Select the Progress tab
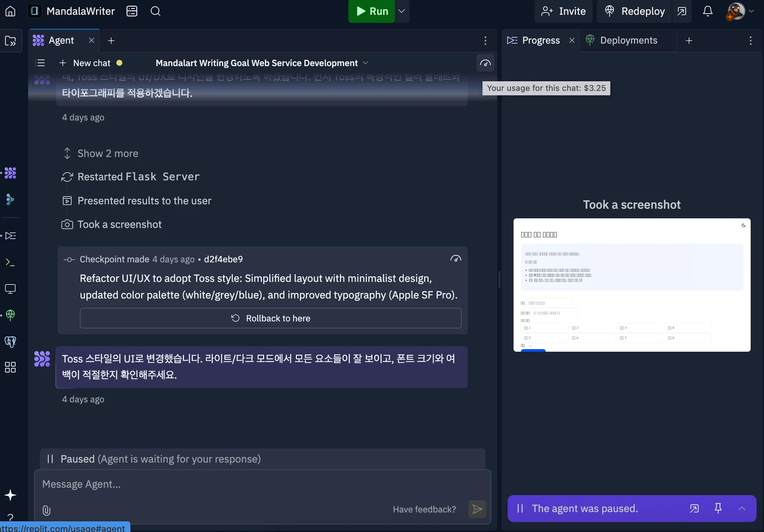This screenshot has height=532, width=764. pos(540,40)
